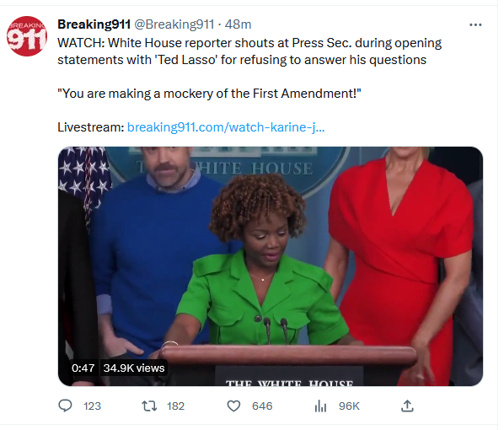Follow the breaking911.com/watch-karine livestream link
The height and width of the screenshot is (430, 504).
point(226,127)
